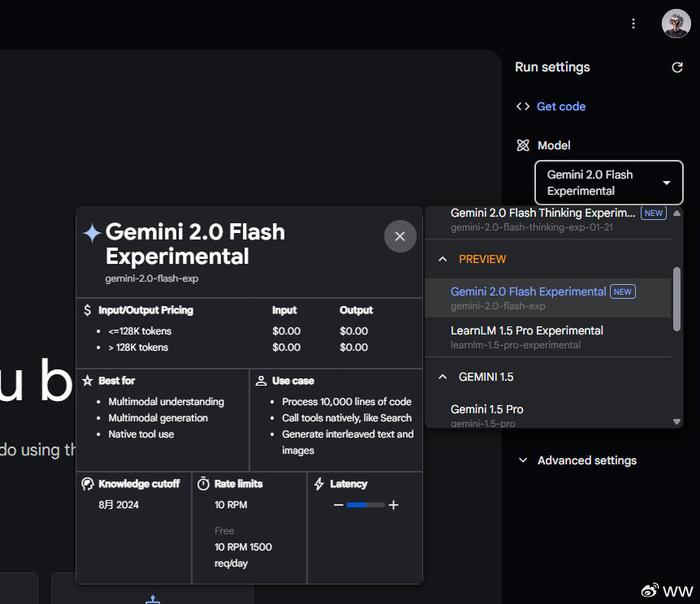
Task: Click the Model atom icon
Action: 523,145
